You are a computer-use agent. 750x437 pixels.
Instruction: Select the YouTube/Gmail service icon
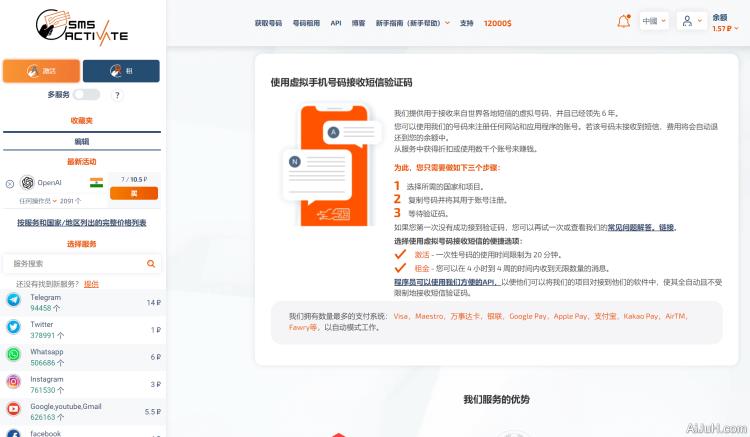pyautogui.click(x=14, y=409)
